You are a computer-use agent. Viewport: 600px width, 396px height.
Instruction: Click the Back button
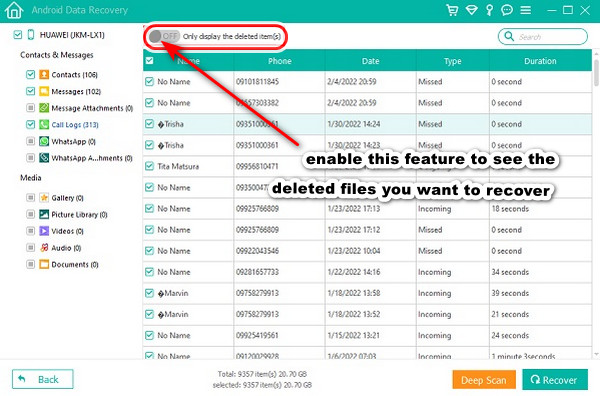click(42, 379)
